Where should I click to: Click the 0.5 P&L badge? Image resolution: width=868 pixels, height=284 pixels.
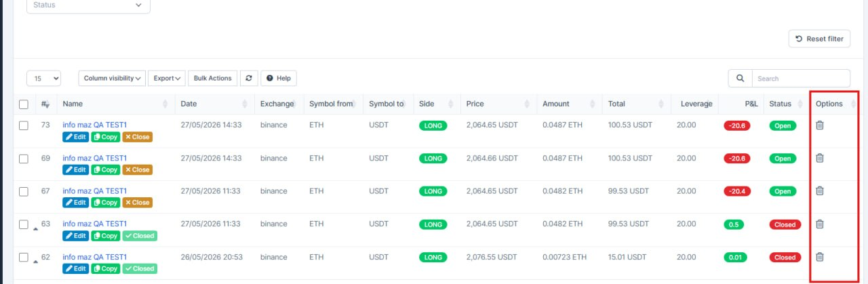[x=734, y=224]
